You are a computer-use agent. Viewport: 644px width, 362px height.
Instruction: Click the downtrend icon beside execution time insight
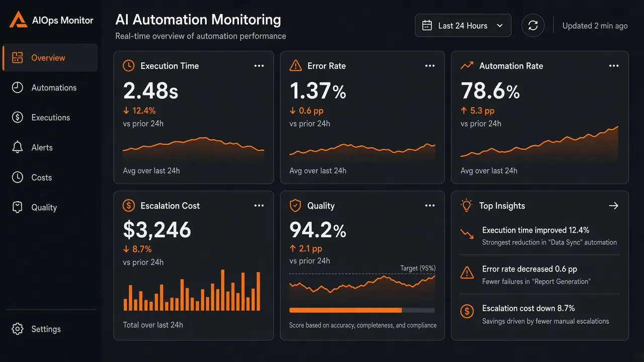[467, 234]
